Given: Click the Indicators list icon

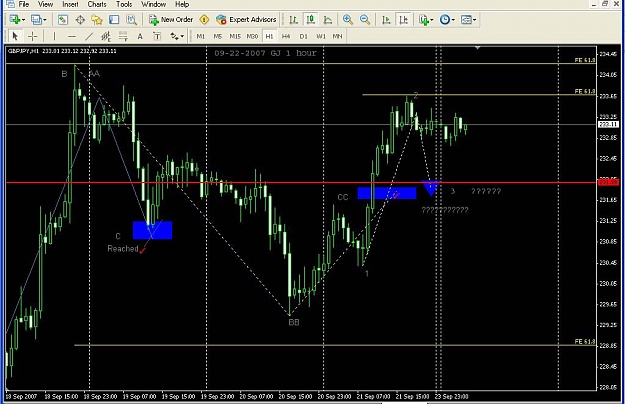Looking at the screenshot, I should pos(424,20).
